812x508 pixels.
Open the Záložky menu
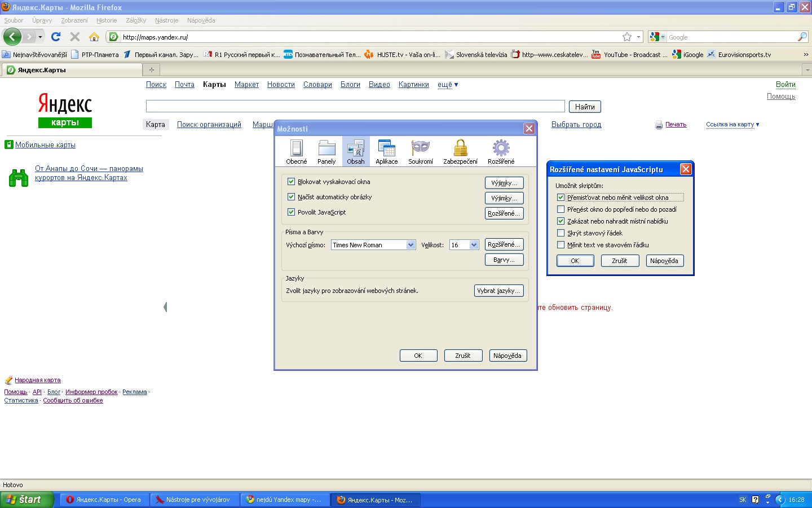tap(136, 20)
